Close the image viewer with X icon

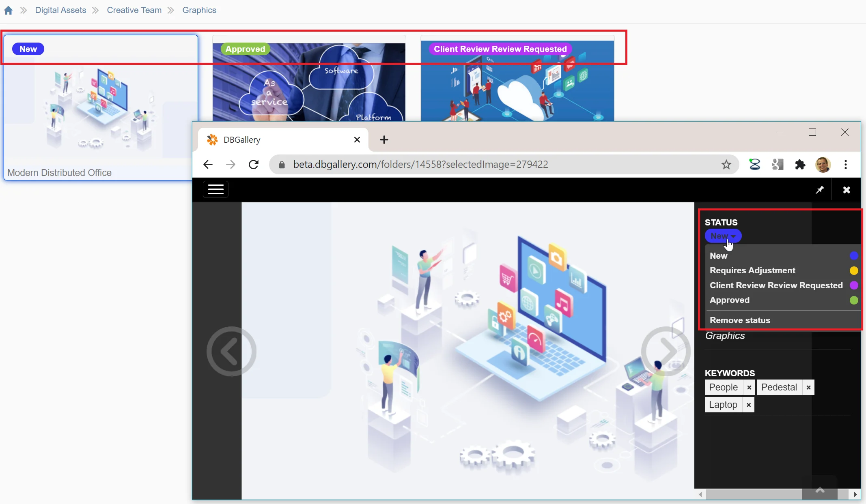point(847,190)
